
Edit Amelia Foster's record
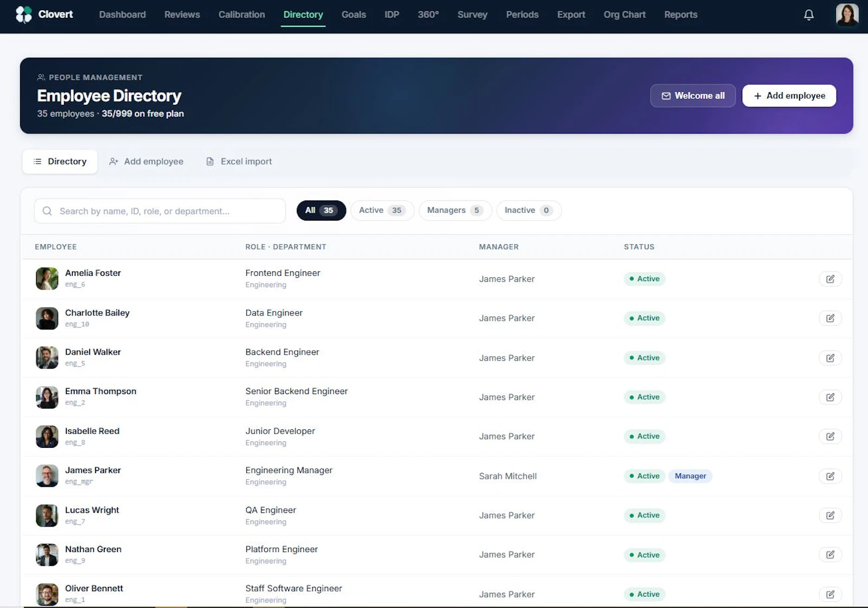point(830,279)
